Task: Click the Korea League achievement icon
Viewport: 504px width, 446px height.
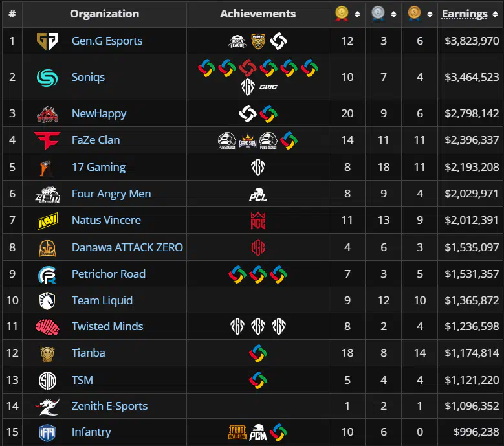Action: 237,41
